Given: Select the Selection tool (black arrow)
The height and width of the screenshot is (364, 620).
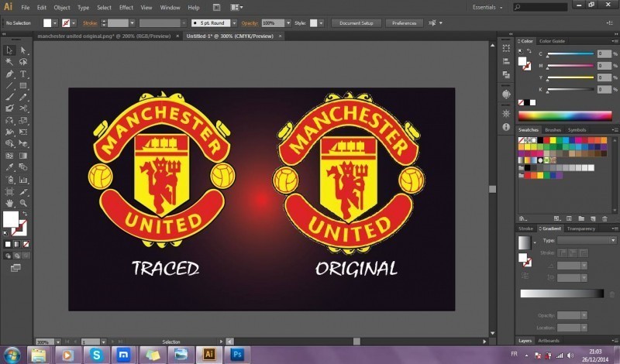Looking at the screenshot, I should [x=9, y=50].
